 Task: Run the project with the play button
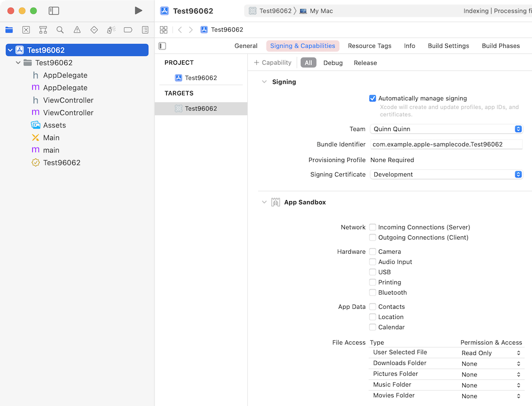[138, 11]
